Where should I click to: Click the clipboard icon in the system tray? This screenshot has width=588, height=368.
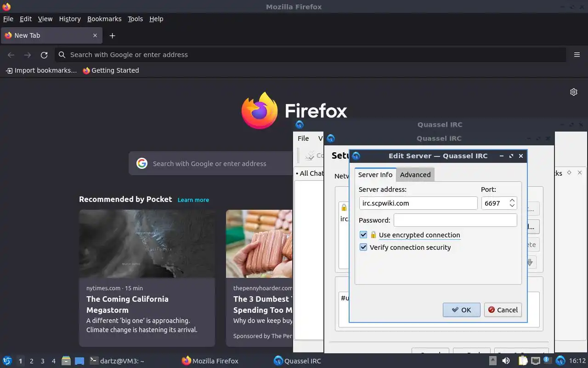[x=522, y=361]
